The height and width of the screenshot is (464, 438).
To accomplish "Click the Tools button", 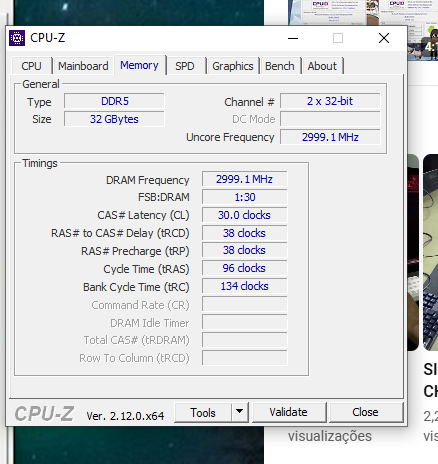I will tap(203, 413).
